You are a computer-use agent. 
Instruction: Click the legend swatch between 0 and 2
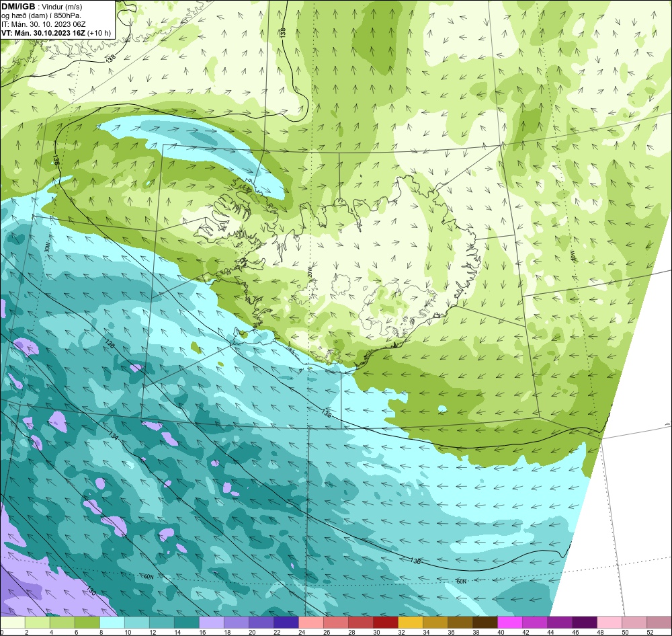13,623
